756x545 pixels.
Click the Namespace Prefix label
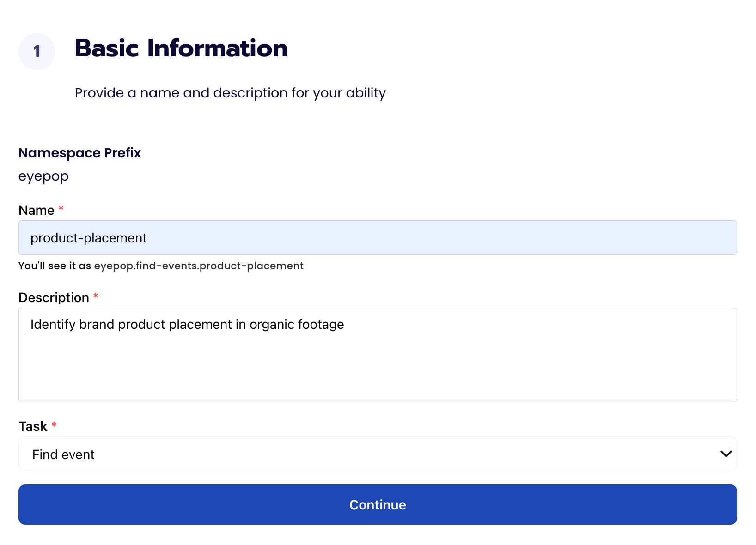(x=79, y=153)
